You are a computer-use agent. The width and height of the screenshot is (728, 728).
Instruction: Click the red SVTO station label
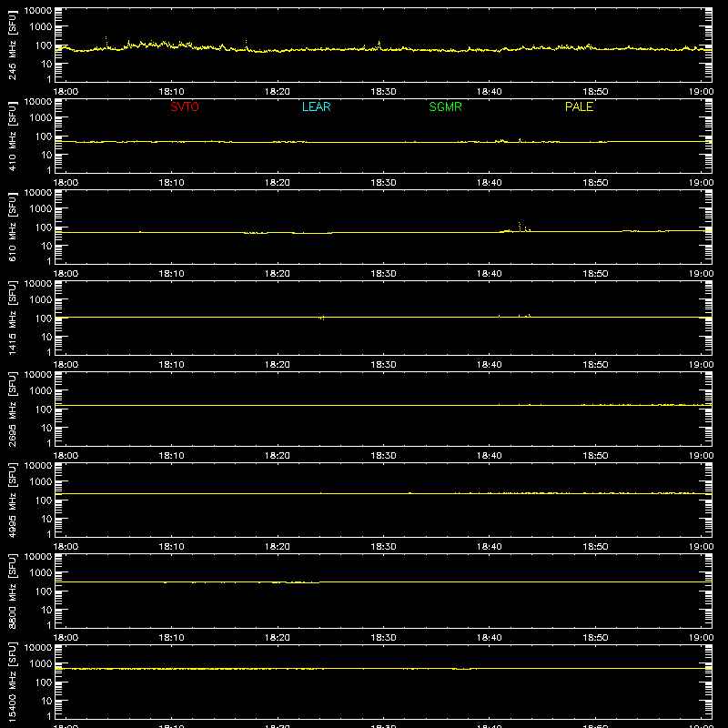[x=185, y=106]
